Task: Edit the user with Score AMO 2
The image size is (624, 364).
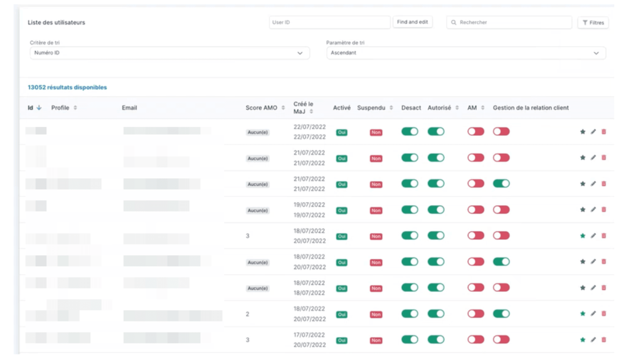Action: click(x=593, y=314)
